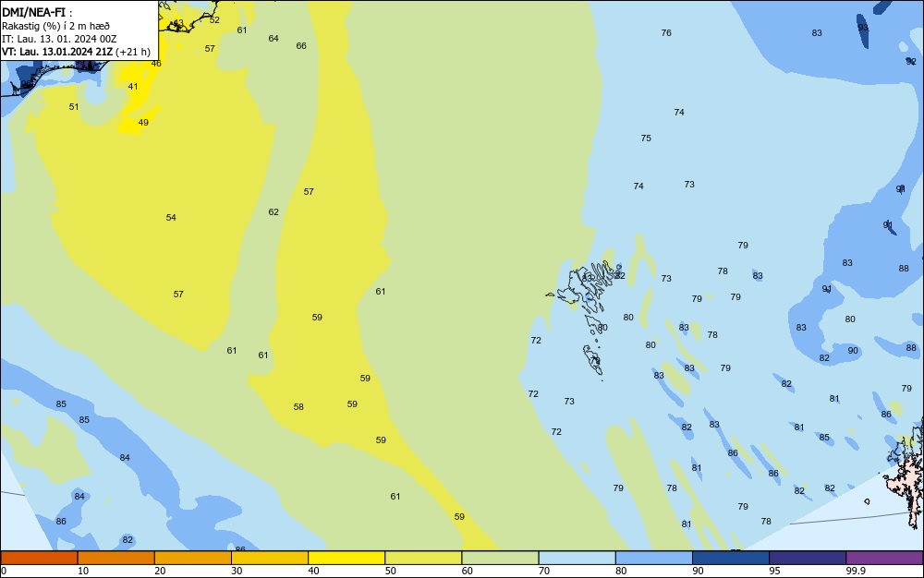This screenshot has height=578, width=924.
Task: Click the '0' label on the color scale
Action: coord(4,571)
